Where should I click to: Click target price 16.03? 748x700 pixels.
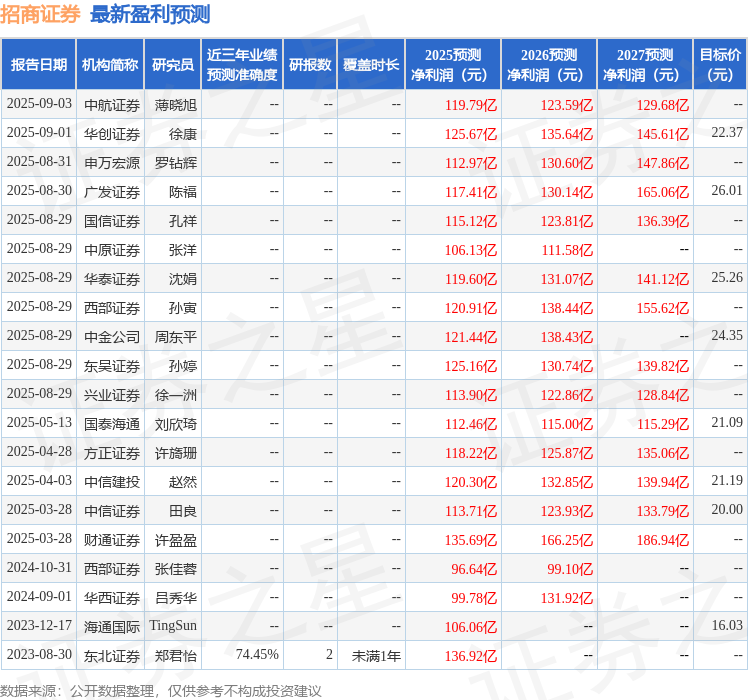[727, 626]
